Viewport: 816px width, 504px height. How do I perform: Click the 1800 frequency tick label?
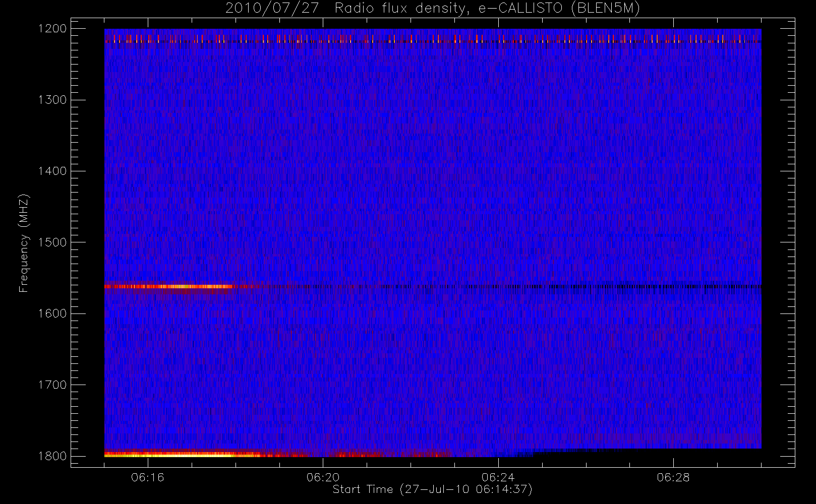(52, 456)
